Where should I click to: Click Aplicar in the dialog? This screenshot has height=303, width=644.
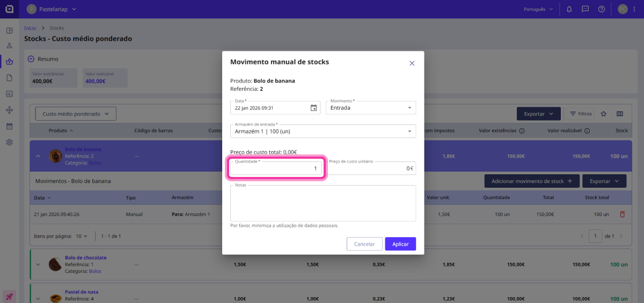point(400,244)
